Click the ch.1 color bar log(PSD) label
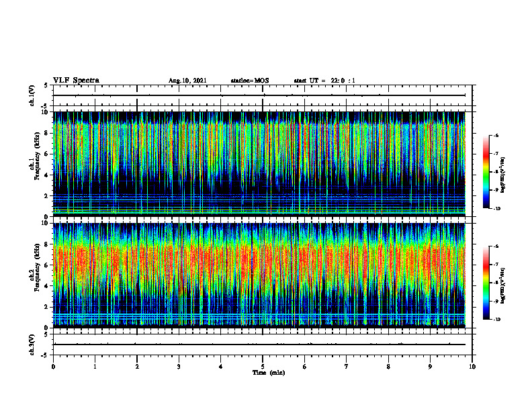The image size is (532, 411). tap(502, 175)
